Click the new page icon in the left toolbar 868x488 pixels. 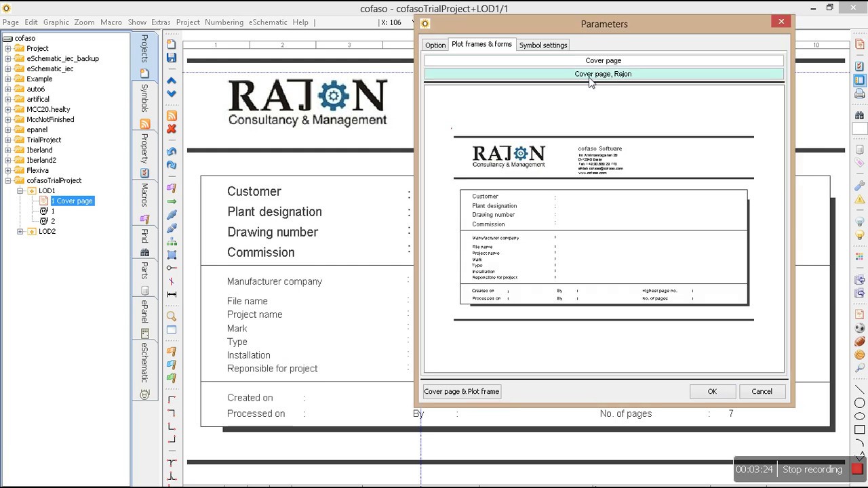[172, 45]
